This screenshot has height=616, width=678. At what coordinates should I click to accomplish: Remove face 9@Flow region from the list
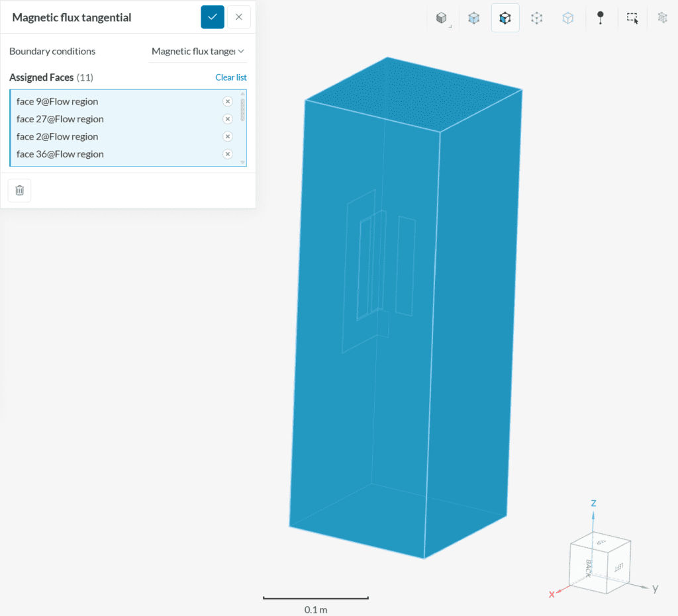point(228,101)
